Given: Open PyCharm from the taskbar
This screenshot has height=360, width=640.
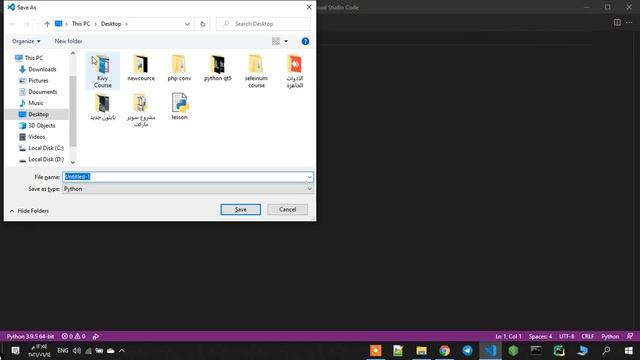Looking at the screenshot, I should coord(559,350).
